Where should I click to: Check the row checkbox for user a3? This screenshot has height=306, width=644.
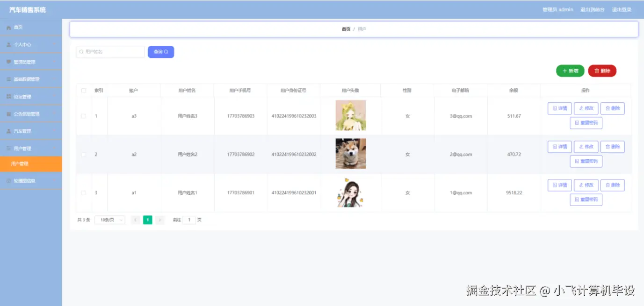[84, 115]
